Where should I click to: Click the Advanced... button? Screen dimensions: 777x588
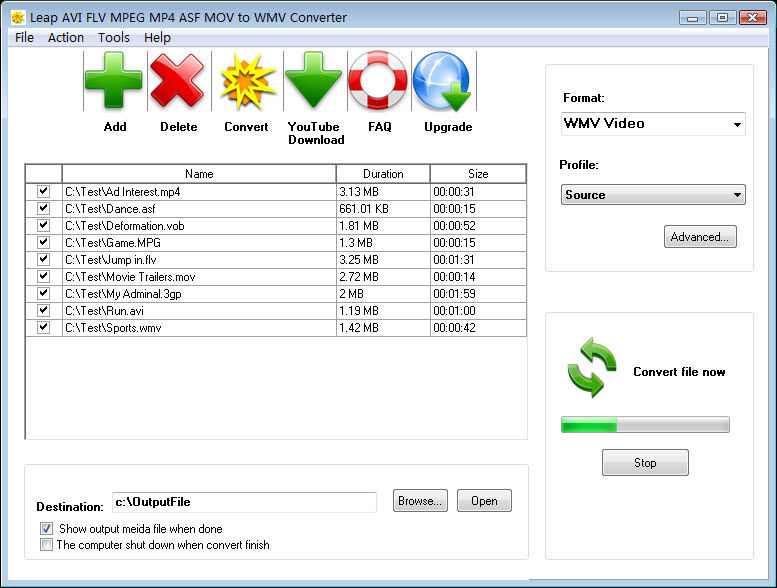[700, 237]
